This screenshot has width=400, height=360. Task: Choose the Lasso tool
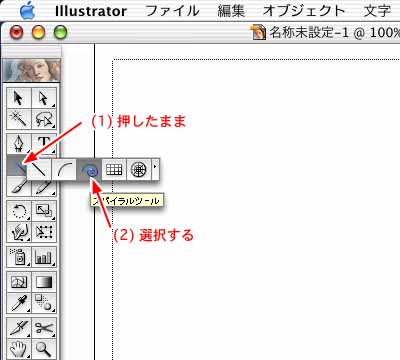pos(44,119)
